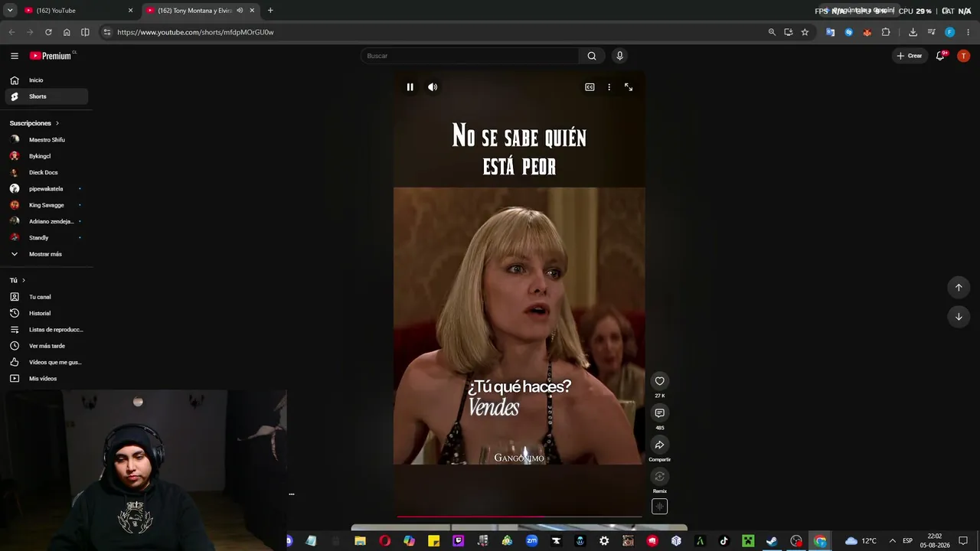980x551 pixels.
Task: Open the YouTube account avatar menu
Action: 964,56
